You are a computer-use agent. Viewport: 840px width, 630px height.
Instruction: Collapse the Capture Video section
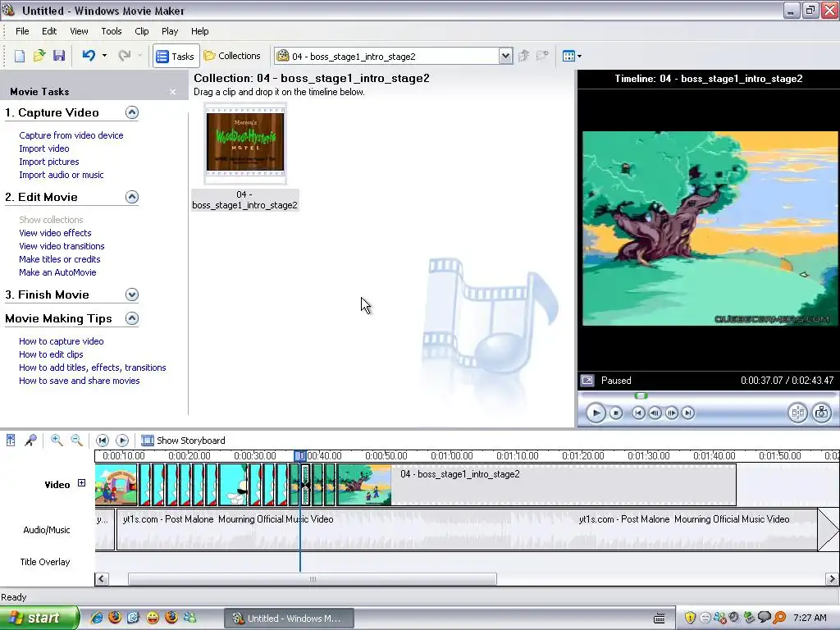[132, 112]
